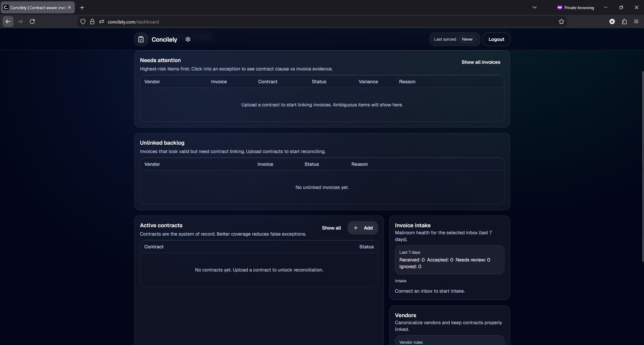This screenshot has height=345, width=644.
Task: Click the tracking protection shield icon
Action: coord(83,21)
